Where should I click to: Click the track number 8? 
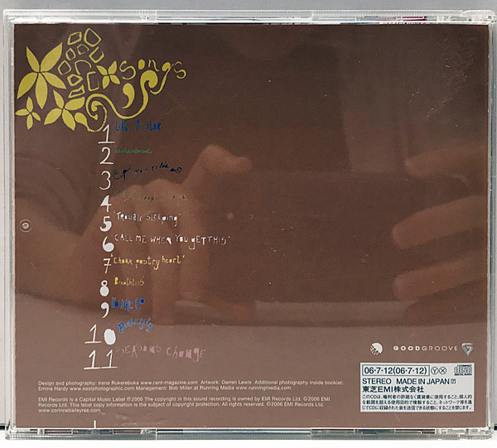pyautogui.click(x=104, y=287)
